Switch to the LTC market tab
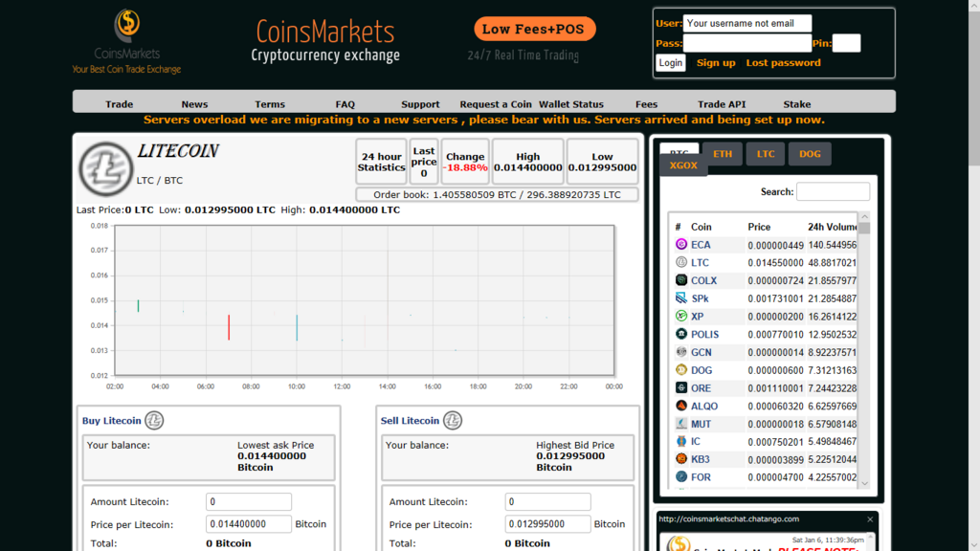Viewport: 980px width, 551px height. [x=766, y=154]
